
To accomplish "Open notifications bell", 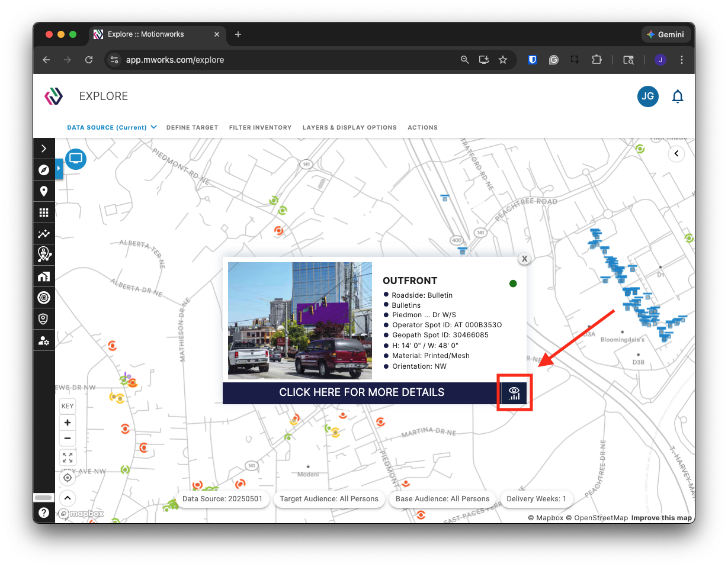I will pos(678,96).
